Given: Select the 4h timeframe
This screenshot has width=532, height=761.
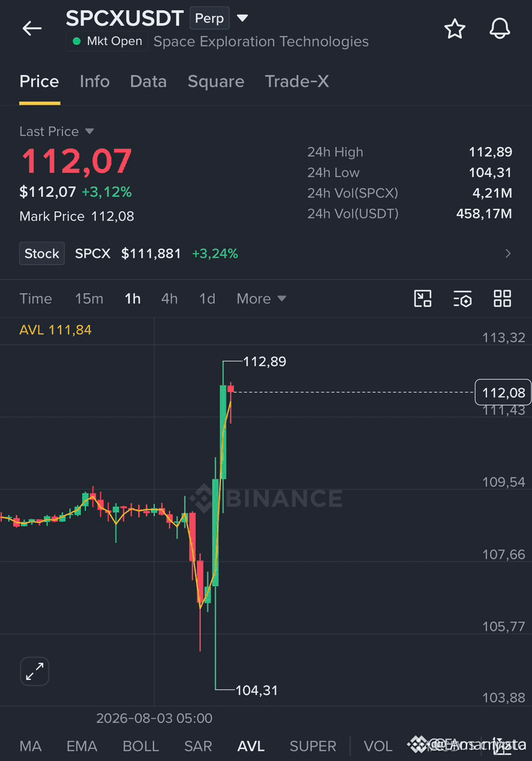Looking at the screenshot, I should pyautogui.click(x=169, y=298).
